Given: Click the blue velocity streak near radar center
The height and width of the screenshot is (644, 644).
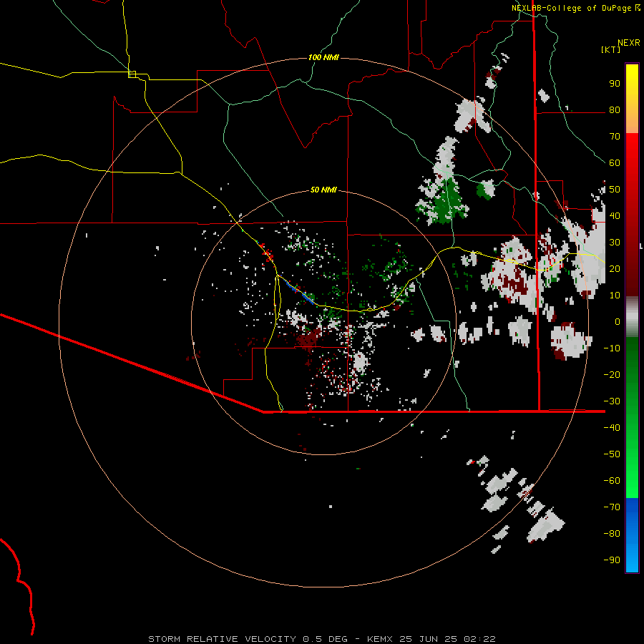Looking at the screenshot, I should 300,292.
